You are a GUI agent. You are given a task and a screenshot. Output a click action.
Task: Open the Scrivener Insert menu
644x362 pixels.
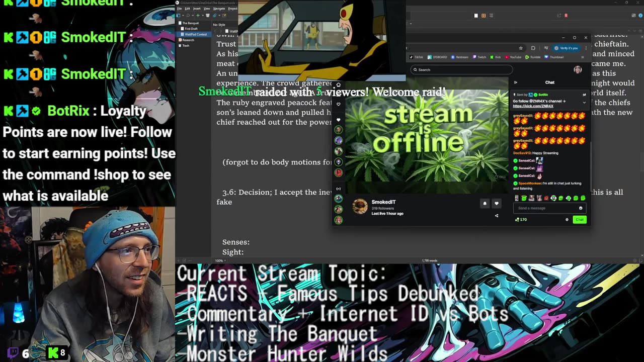(197, 9)
